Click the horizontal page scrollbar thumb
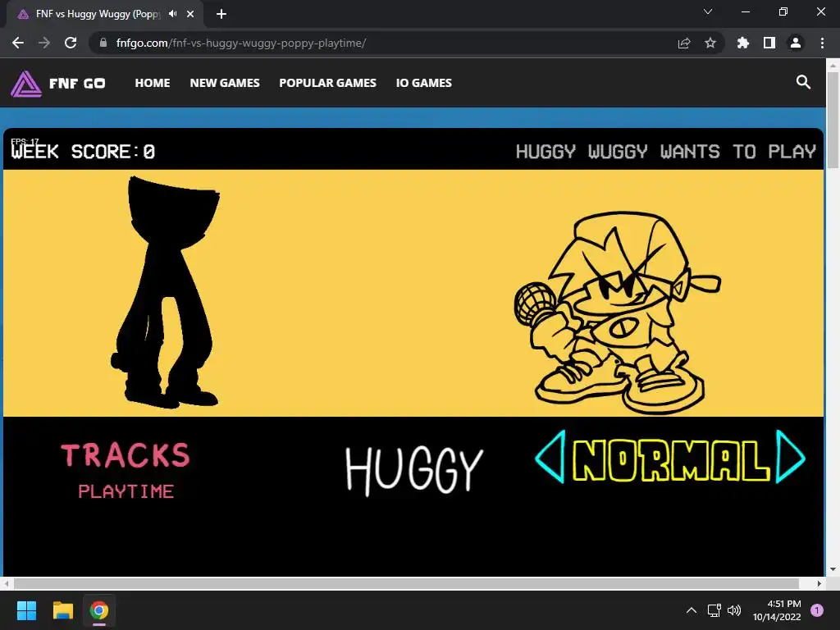The image size is (840, 630). (406, 583)
